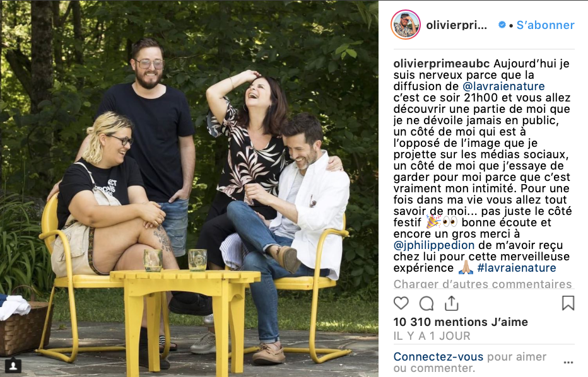Visit the @lavraienature mention
This screenshot has width=588, height=377.
[x=503, y=86]
